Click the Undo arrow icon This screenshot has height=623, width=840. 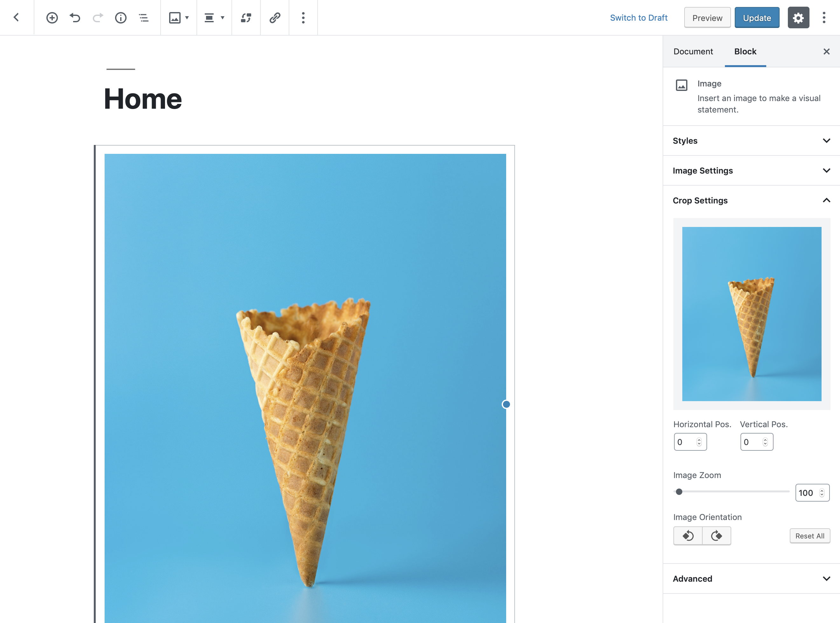pyautogui.click(x=75, y=18)
